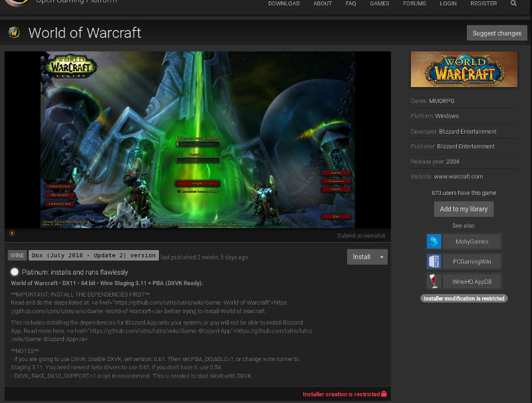Select the orange screenshot indicator dot
Screen dimensions: 532x403
pos(11,233)
